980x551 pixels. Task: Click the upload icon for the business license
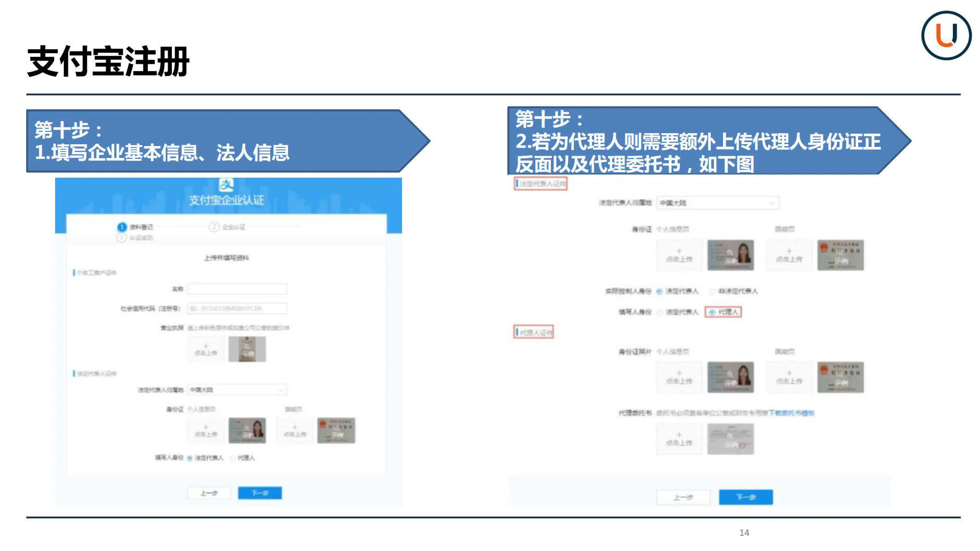coord(205,348)
